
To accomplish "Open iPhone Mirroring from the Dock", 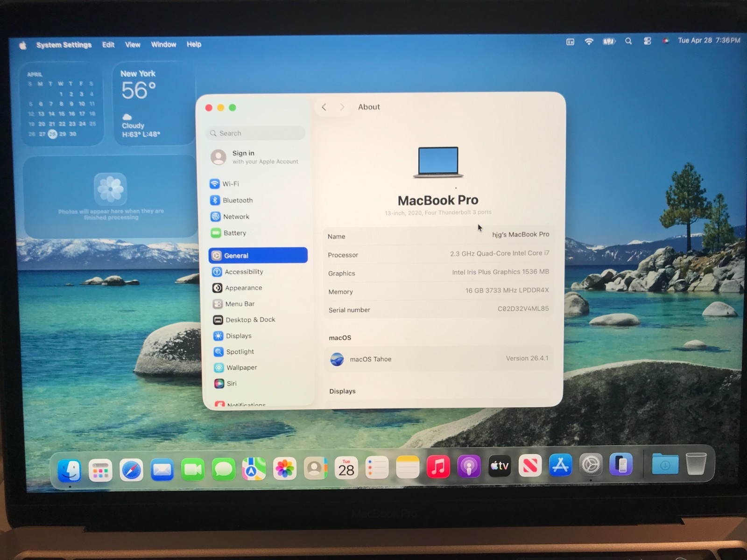I will (621, 464).
